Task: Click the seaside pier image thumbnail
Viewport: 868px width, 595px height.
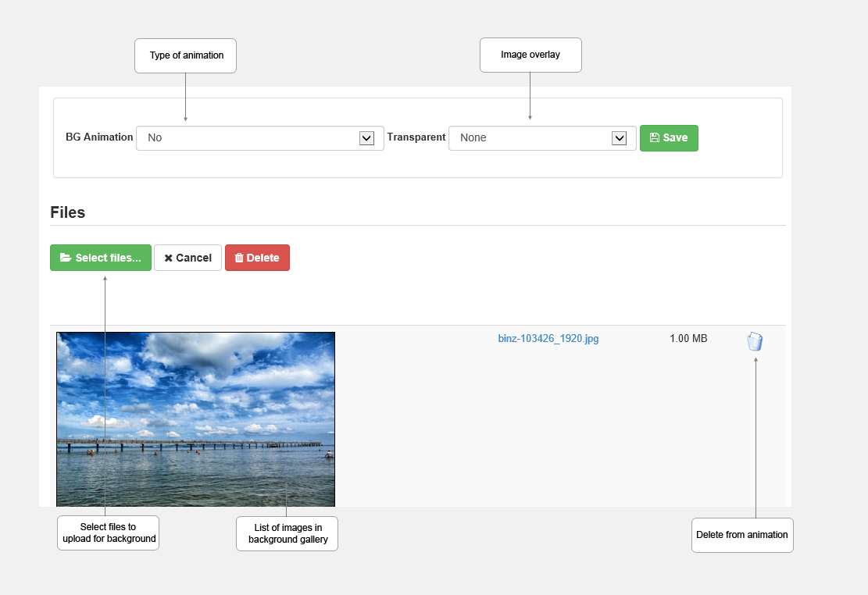Action: click(x=196, y=419)
